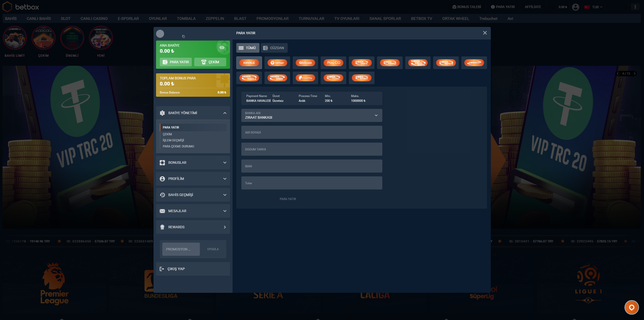Close the PARA YATIR dialog

(485, 33)
